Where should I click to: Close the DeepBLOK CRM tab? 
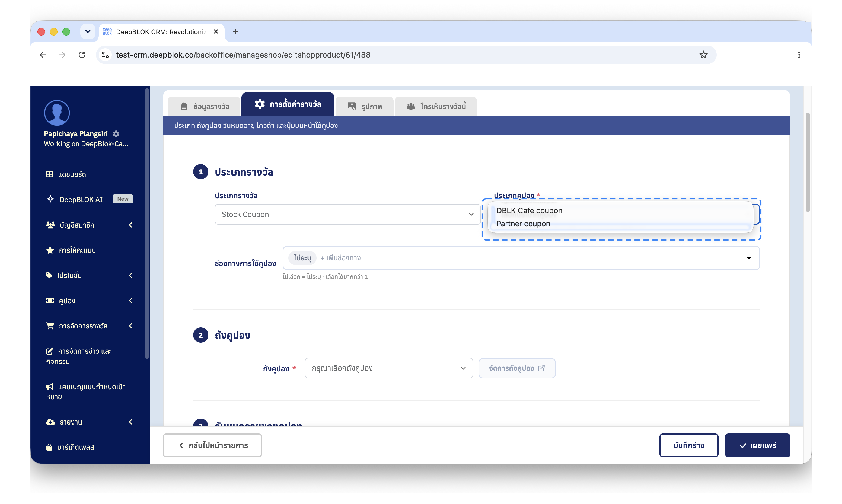[216, 31]
